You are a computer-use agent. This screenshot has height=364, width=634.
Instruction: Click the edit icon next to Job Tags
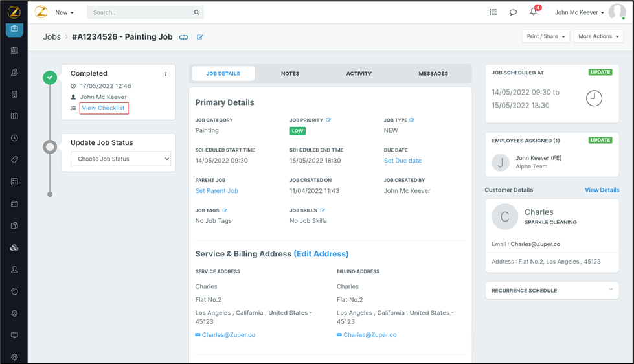(225, 210)
